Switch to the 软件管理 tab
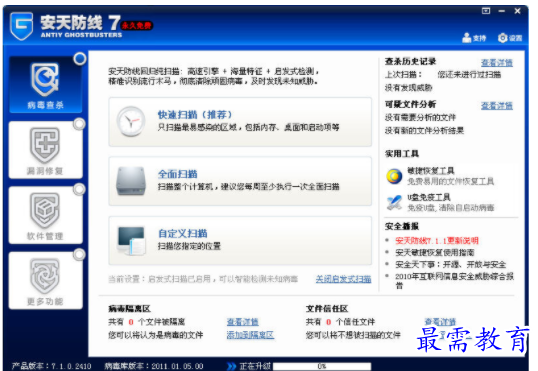 coord(46,215)
